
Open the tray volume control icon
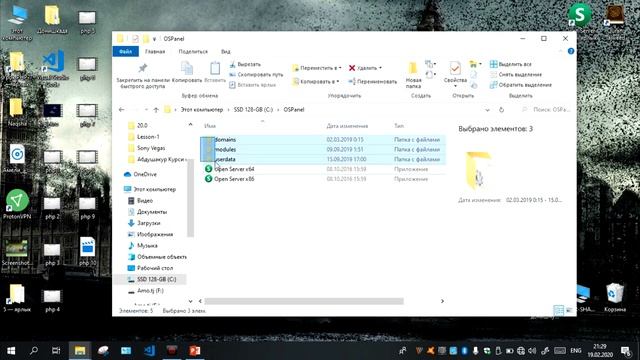pos(532,351)
